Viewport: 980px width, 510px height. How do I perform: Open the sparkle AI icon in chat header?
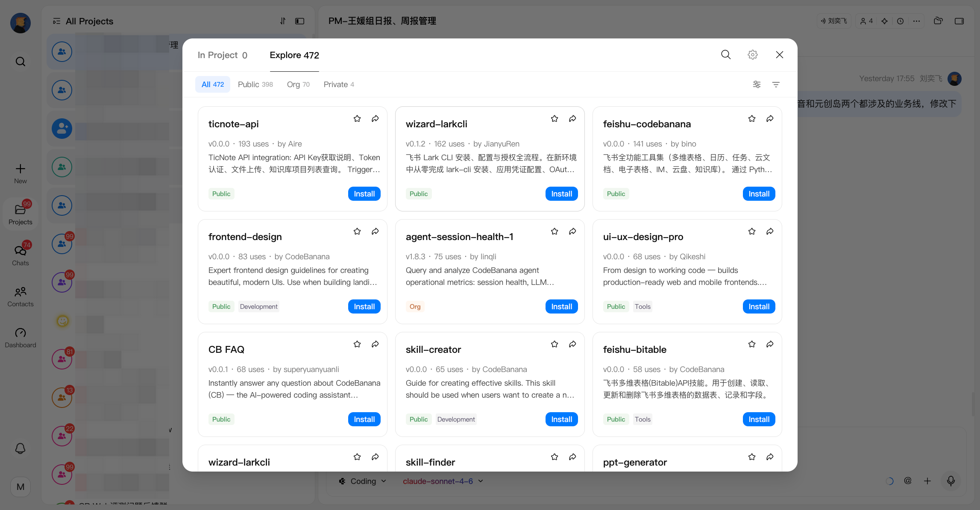coord(885,21)
